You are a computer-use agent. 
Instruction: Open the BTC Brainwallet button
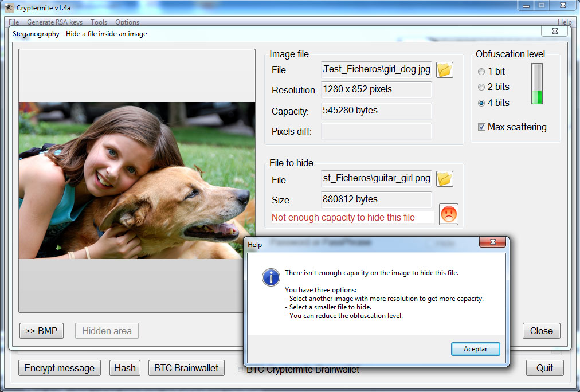coord(186,368)
